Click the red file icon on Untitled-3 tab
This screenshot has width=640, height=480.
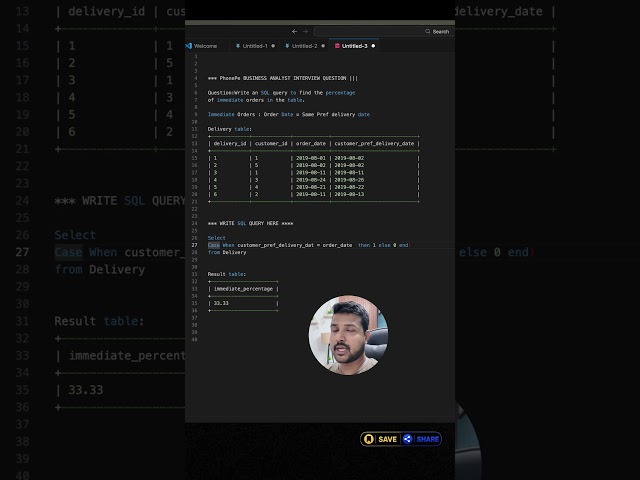(x=337, y=46)
